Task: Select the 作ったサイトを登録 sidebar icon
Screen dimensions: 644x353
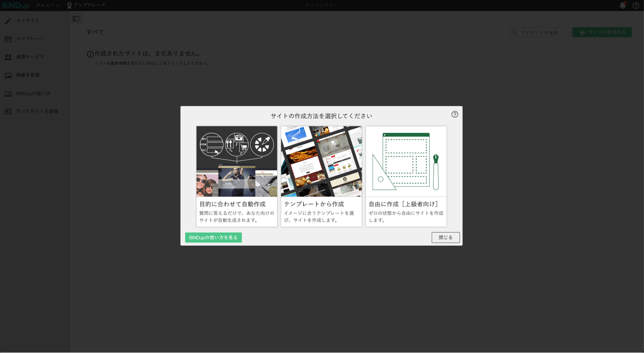Action: coord(8,111)
